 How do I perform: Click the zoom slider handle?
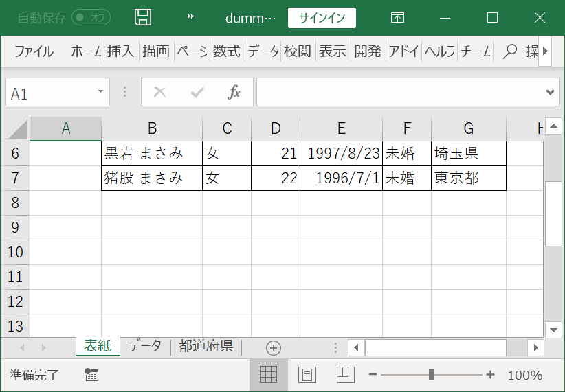tap(432, 375)
